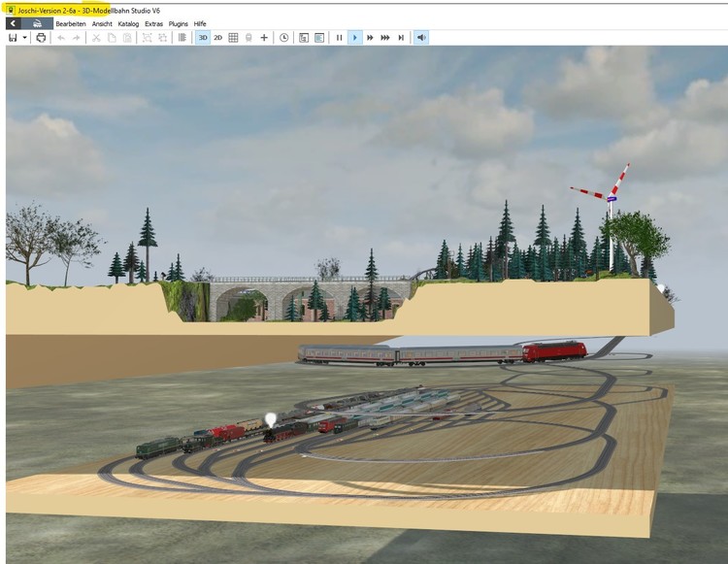This screenshot has width=728, height=564.
Task: Click the train camera view icon
Action: point(248,38)
